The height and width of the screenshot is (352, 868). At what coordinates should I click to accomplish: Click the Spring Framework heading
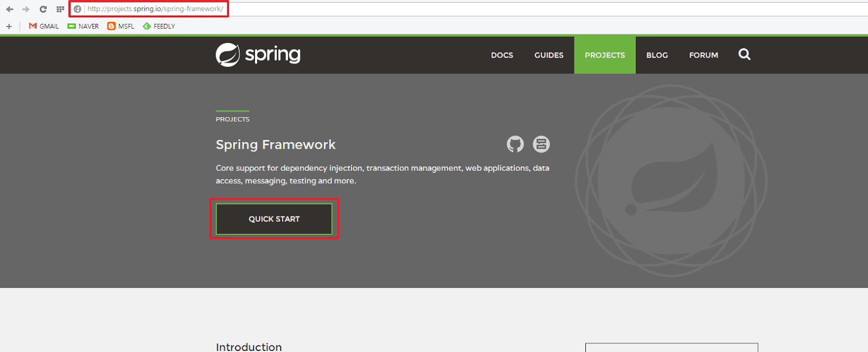[276, 145]
